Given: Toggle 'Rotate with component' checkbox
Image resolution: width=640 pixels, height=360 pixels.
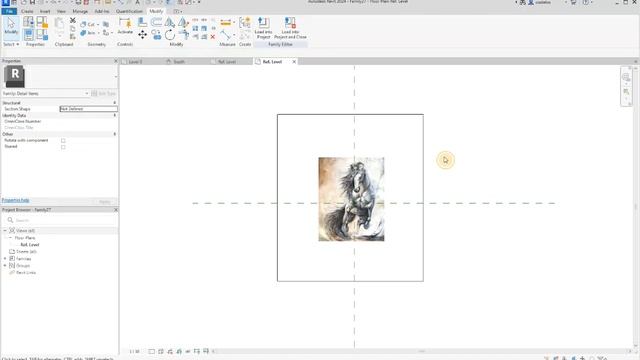Looking at the screenshot, I should click(63, 140).
